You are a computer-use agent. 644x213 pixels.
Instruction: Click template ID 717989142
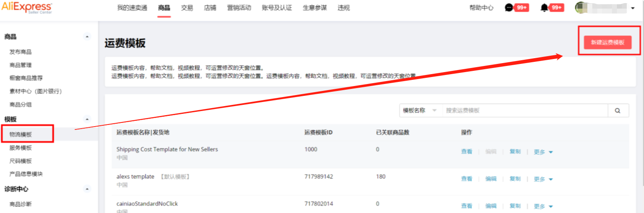click(x=319, y=177)
